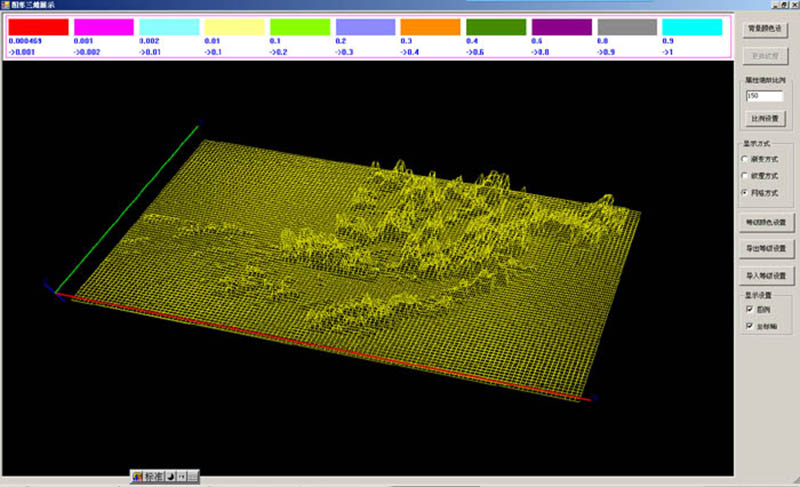
Task: Click the window icon in title bar
Action: tap(6, 6)
